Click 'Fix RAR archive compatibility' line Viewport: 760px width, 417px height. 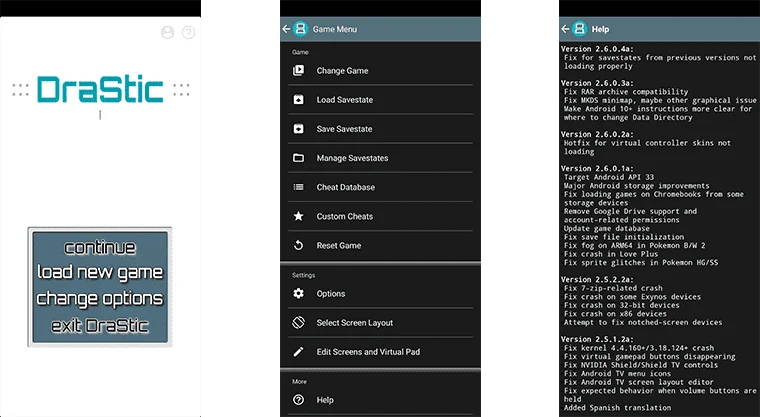(626, 92)
